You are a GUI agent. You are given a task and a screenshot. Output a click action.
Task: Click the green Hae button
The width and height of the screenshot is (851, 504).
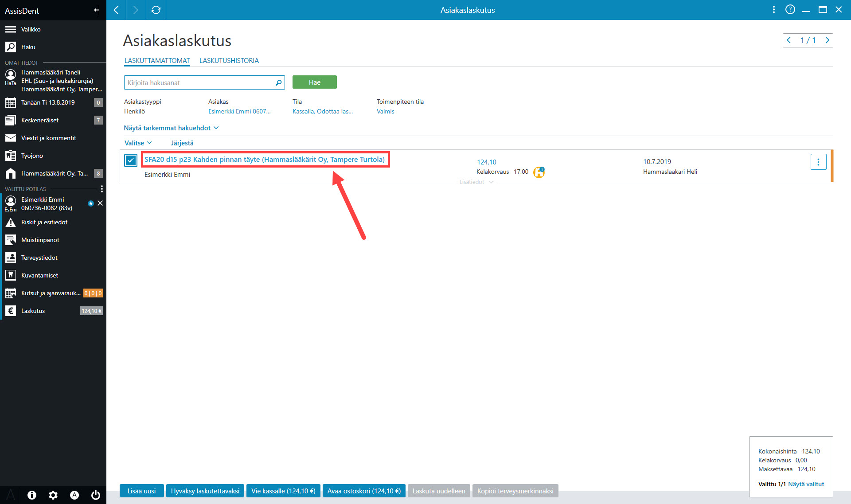coord(314,82)
